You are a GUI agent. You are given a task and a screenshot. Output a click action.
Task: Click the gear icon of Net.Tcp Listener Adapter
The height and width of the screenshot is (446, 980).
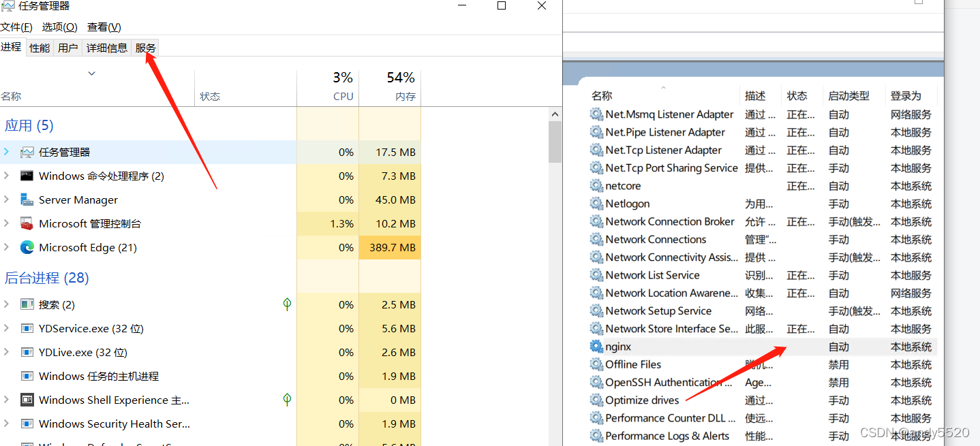pos(596,150)
